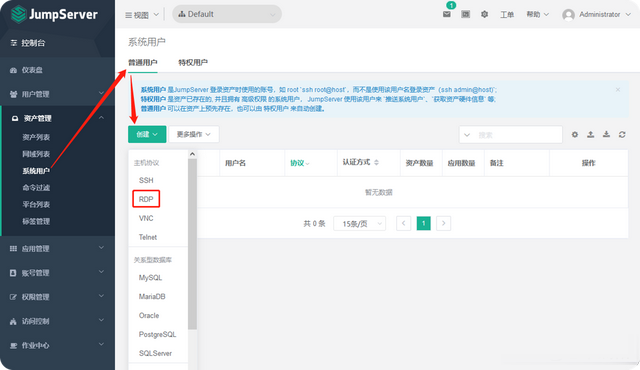
Task: Open the Default organization selector
Action: click(227, 14)
